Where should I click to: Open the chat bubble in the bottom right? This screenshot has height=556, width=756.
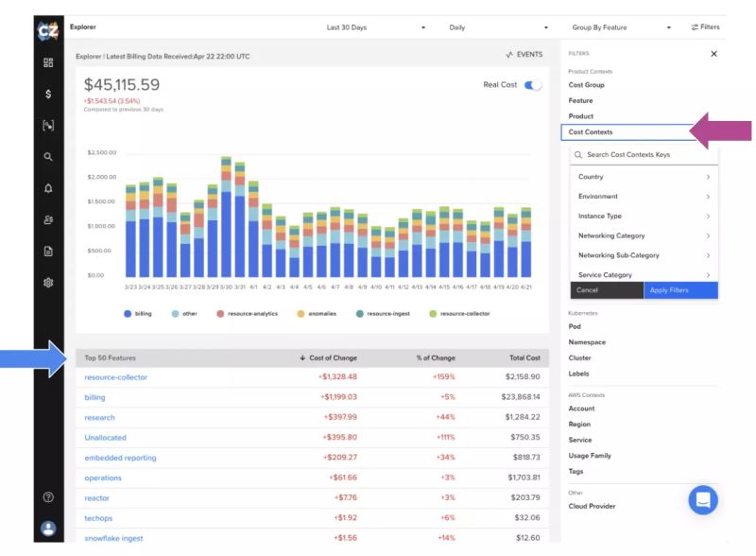pos(703,500)
